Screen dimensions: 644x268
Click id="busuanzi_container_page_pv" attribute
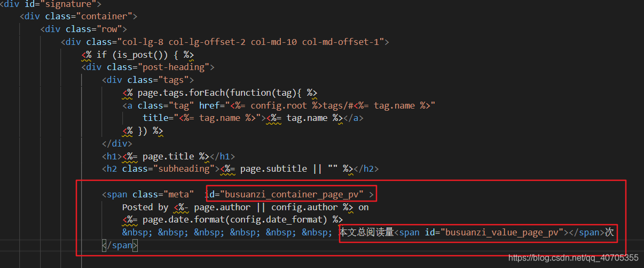pos(285,194)
